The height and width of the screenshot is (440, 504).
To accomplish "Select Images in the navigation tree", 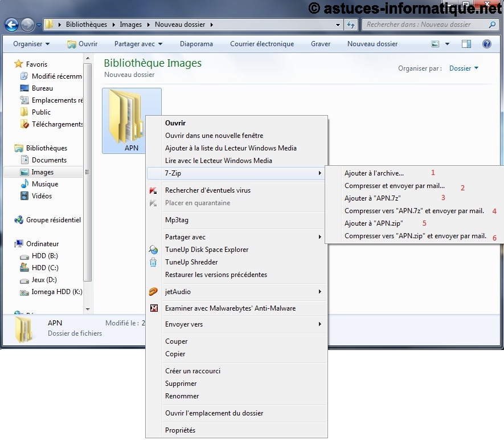I will coord(43,172).
